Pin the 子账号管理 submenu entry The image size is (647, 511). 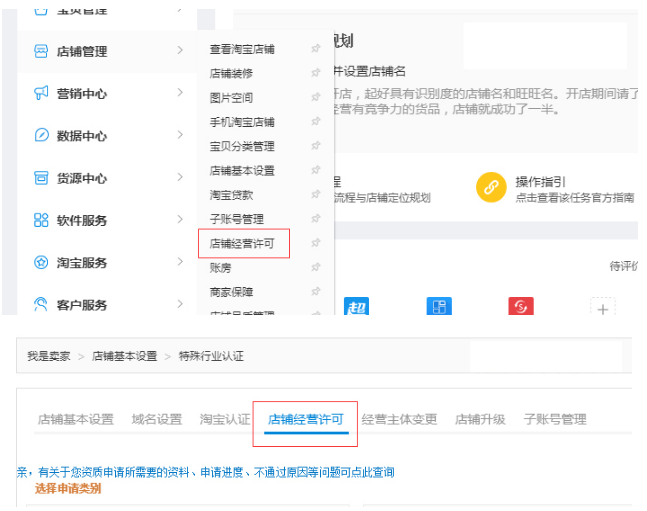coord(316,219)
